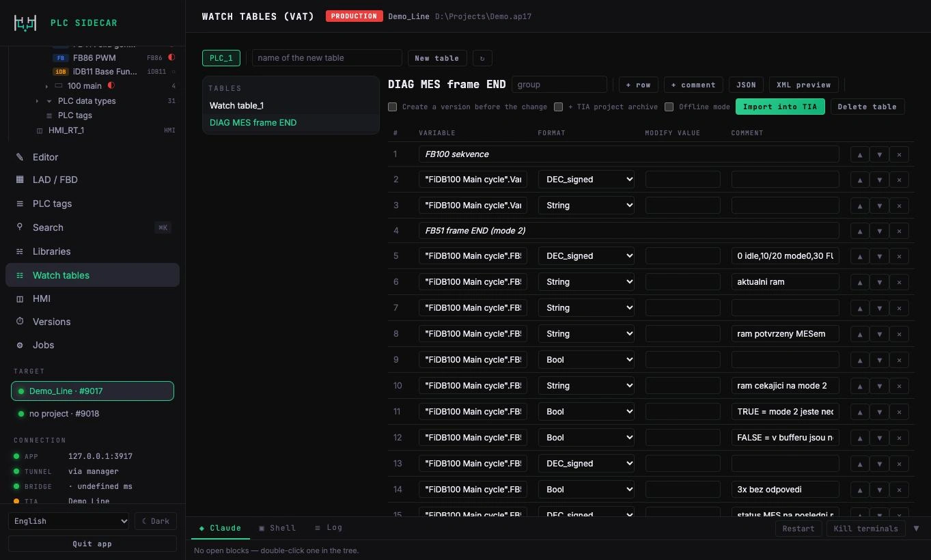Move row 10 down with its arrow
931x560 pixels.
pyautogui.click(x=880, y=386)
